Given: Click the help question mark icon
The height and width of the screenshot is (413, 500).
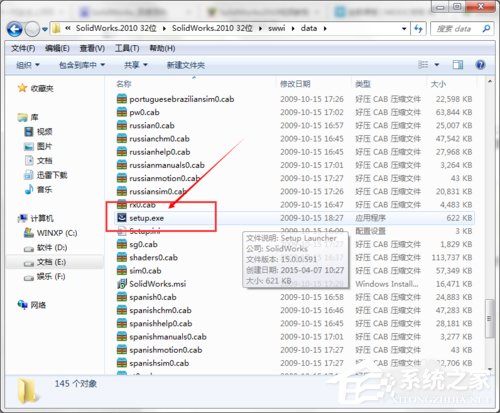Looking at the screenshot, I should point(480,65).
